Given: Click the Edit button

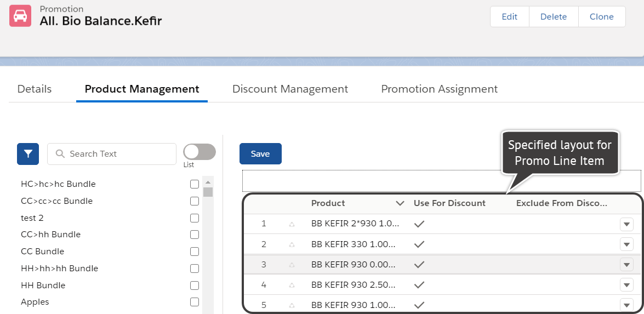Looking at the screenshot, I should [510, 17].
